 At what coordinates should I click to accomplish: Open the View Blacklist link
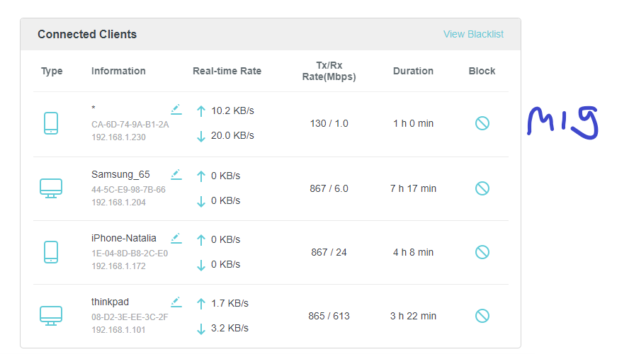[473, 34]
